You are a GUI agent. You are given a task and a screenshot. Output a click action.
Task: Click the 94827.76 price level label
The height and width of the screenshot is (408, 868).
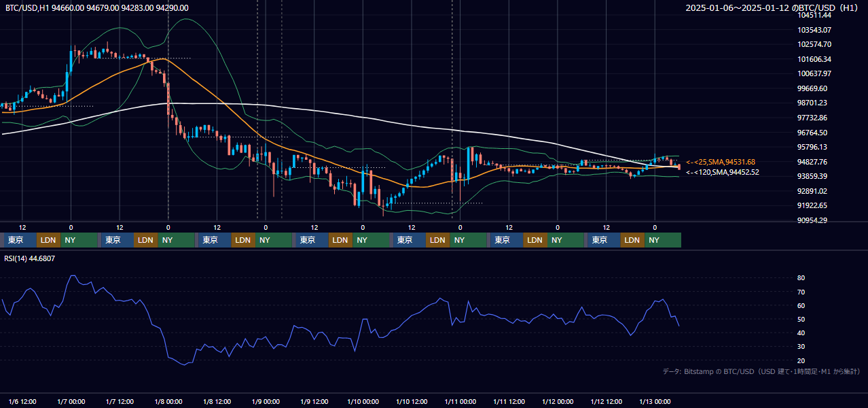pos(812,162)
